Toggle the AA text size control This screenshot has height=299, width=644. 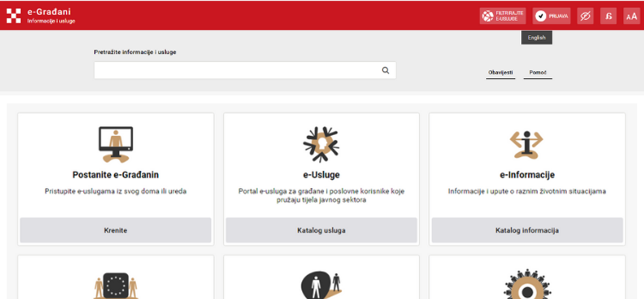631,15
